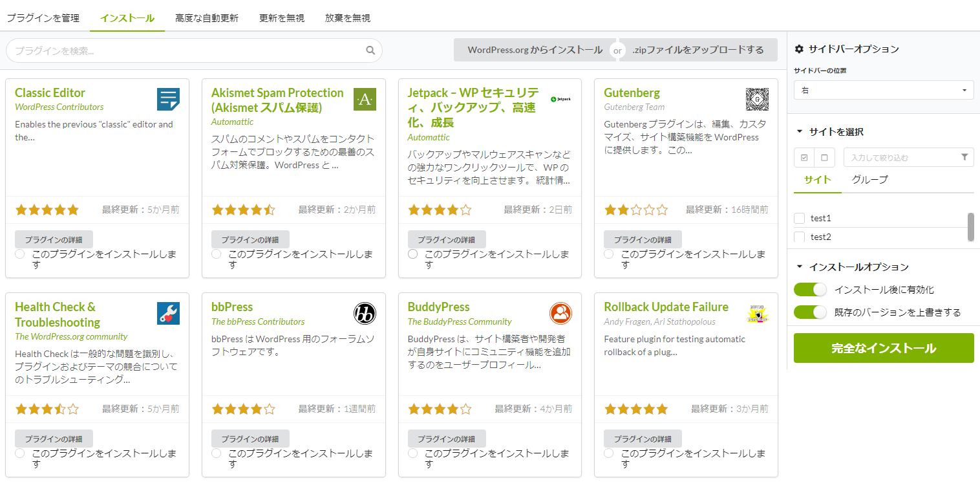The height and width of the screenshot is (500, 980).
Task: Click the select all sites icon
Action: click(x=804, y=157)
